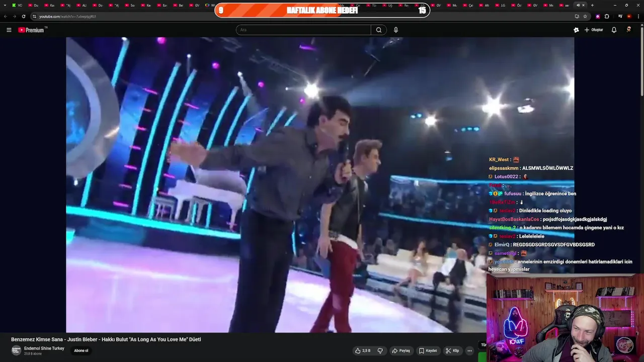This screenshot has height=362, width=644.
Task: Save video with Kaydet button
Action: (x=428, y=350)
